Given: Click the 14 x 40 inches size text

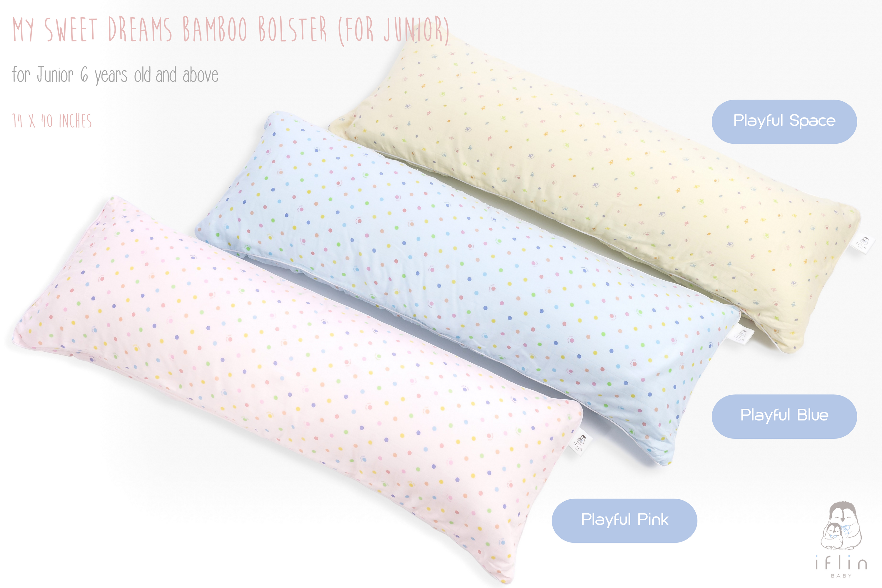Looking at the screenshot, I should pos(52,121).
